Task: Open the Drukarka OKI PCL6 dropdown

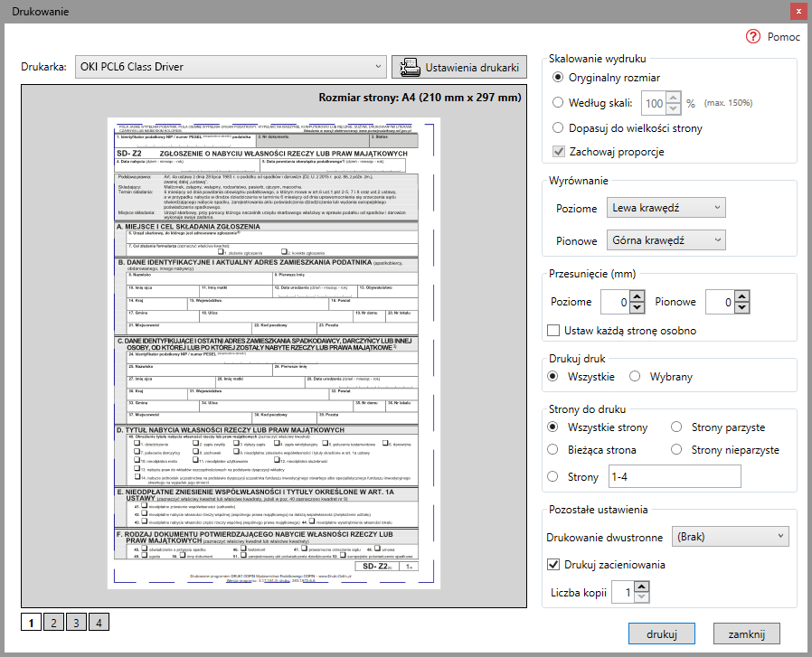Action: pyautogui.click(x=231, y=67)
